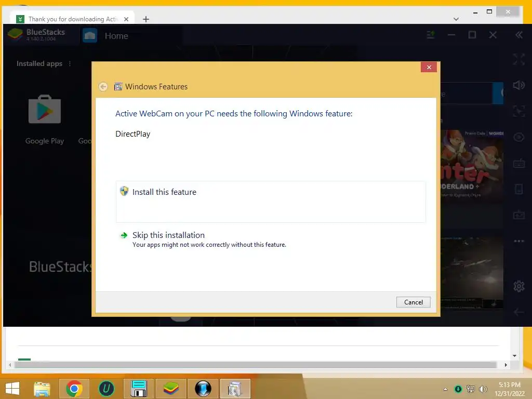The image size is (532, 399).
Task: Click the back arrow in Windows Features
Action: (103, 87)
